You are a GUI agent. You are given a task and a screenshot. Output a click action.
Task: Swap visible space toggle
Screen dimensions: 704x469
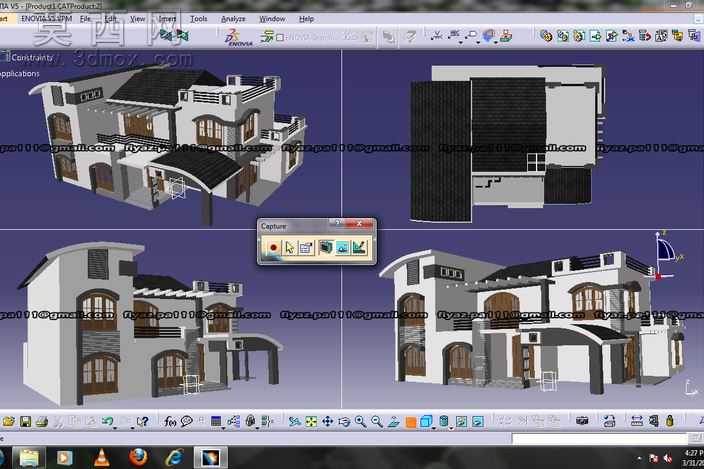pyautogui.click(x=478, y=421)
